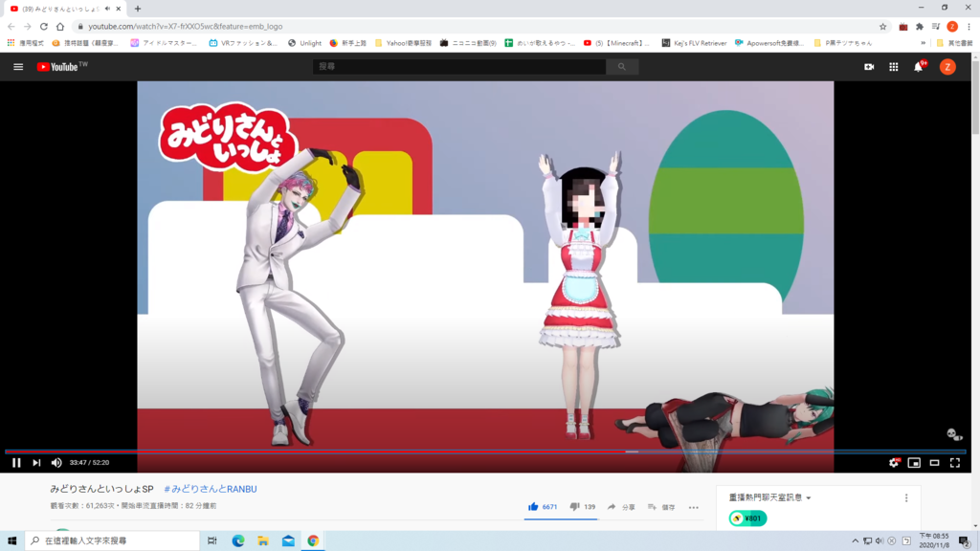
Task: Open more actions ellipsis below the video
Action: coord(694,507)
